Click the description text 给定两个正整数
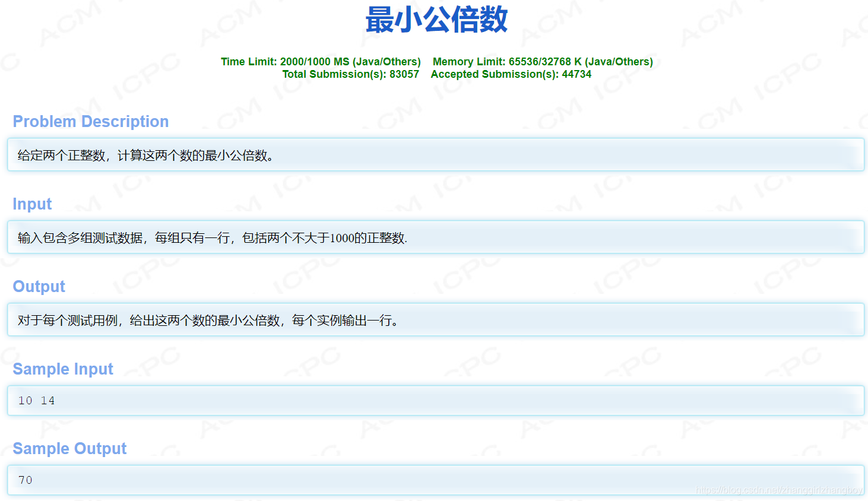The height and width of the screenshot is (501, 868). 61,156
